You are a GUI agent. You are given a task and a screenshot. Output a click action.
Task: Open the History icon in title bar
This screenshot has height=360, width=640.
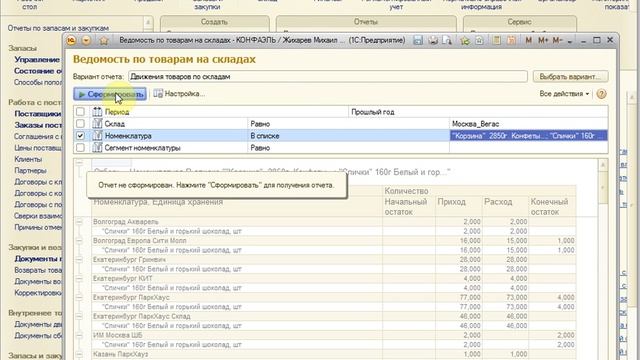pos(479,40)
